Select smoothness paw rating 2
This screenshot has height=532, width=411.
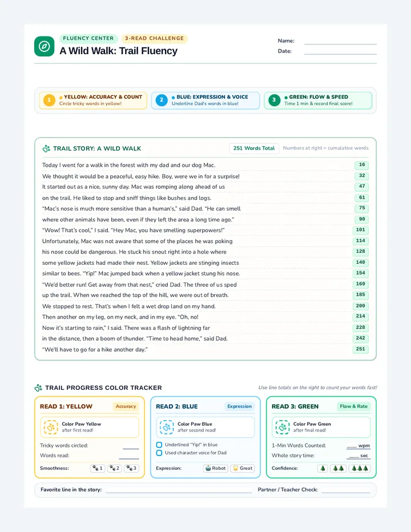click(x=115, y=468)
